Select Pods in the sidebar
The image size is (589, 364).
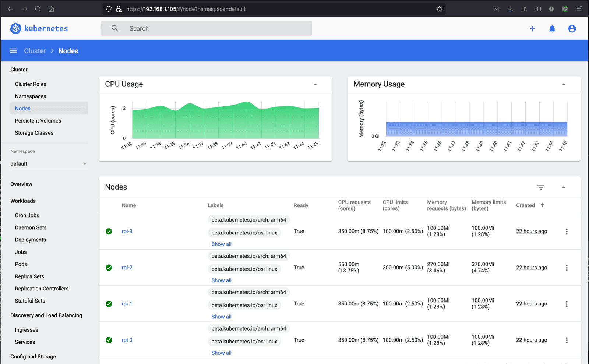coord(21,264)
